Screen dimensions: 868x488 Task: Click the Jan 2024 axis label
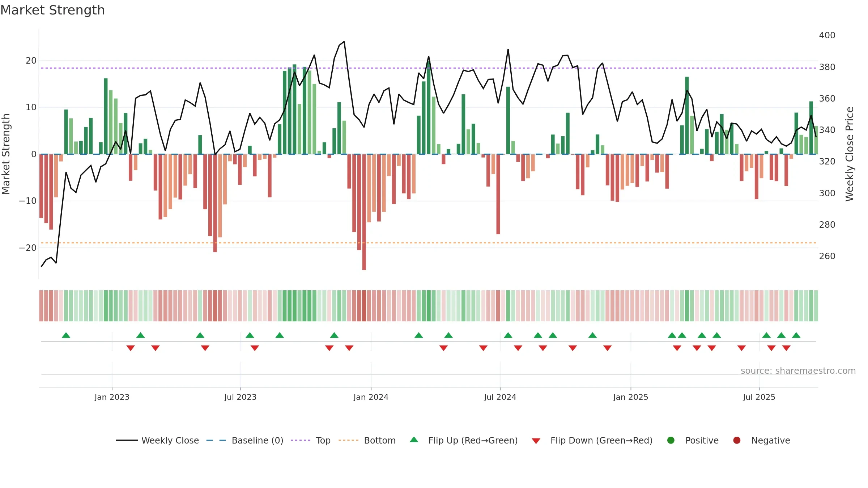pyautogui.click(x=371, y=397)
